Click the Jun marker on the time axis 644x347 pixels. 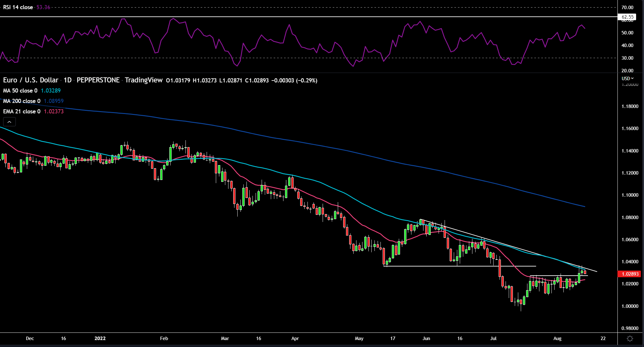tap(426, 338)
